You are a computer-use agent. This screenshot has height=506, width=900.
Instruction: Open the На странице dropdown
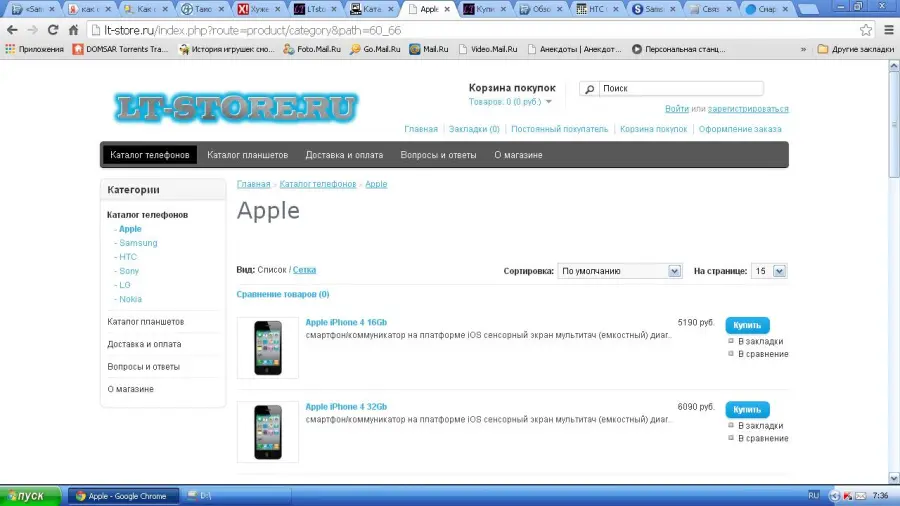point(769,271)
